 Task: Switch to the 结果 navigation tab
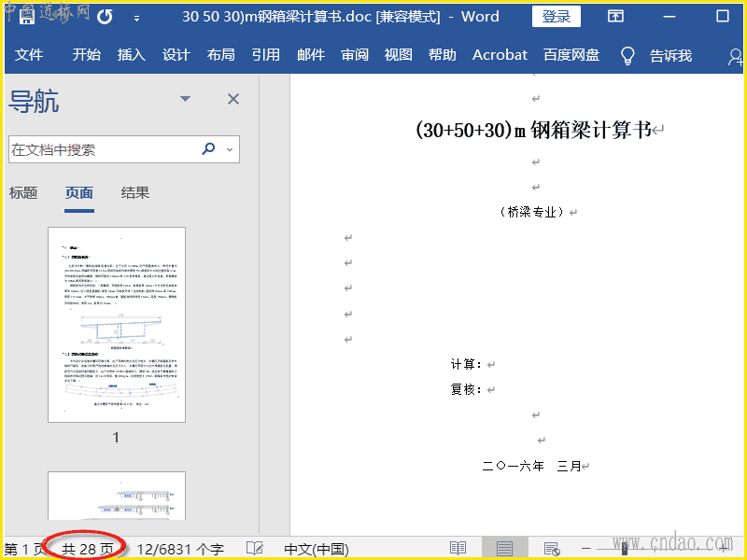[135, 192]
